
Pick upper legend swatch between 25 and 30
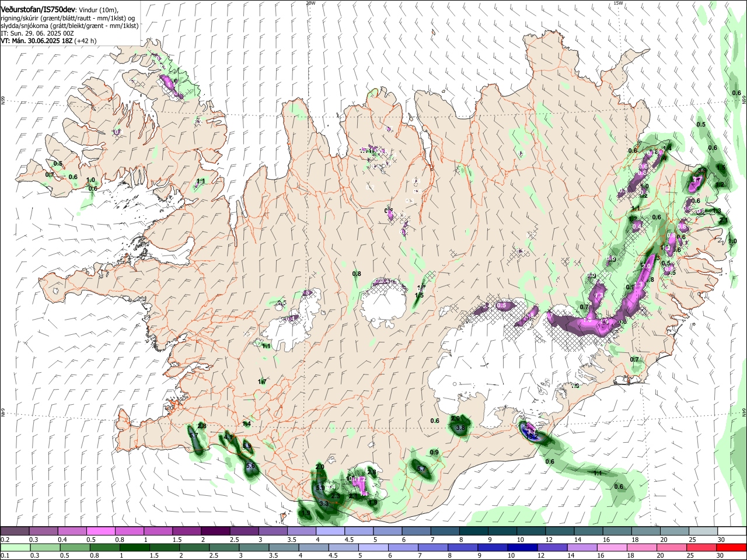pos(703,531)
